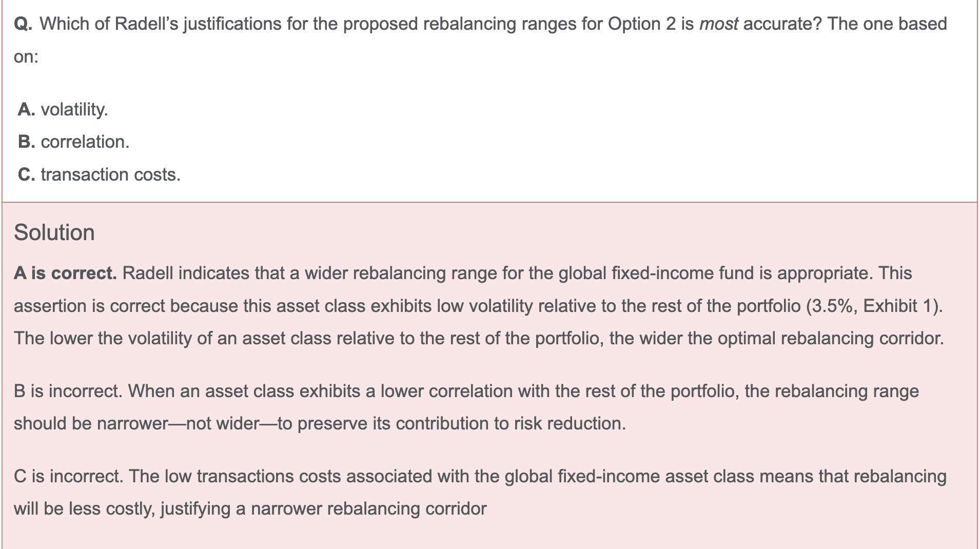Click the italic word "most" in the question
The image size is (980, 549).
pos(718,24)
